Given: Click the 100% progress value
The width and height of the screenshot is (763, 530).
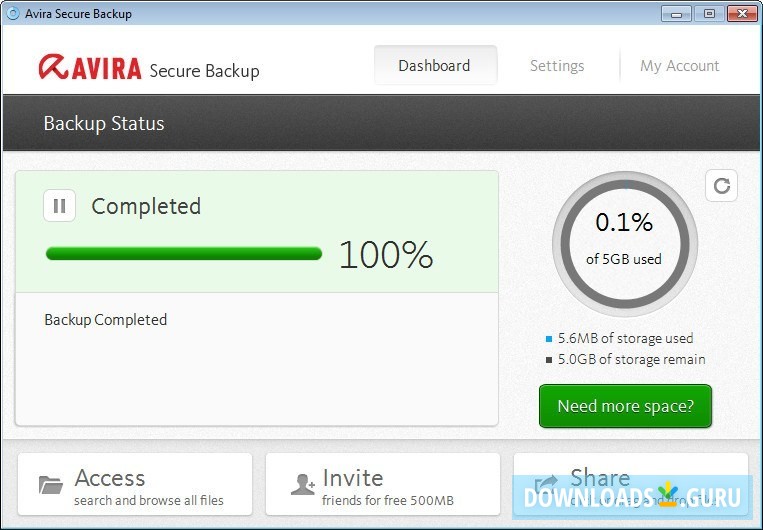Looking at the screenshot, I should click(x=386, y=255).
